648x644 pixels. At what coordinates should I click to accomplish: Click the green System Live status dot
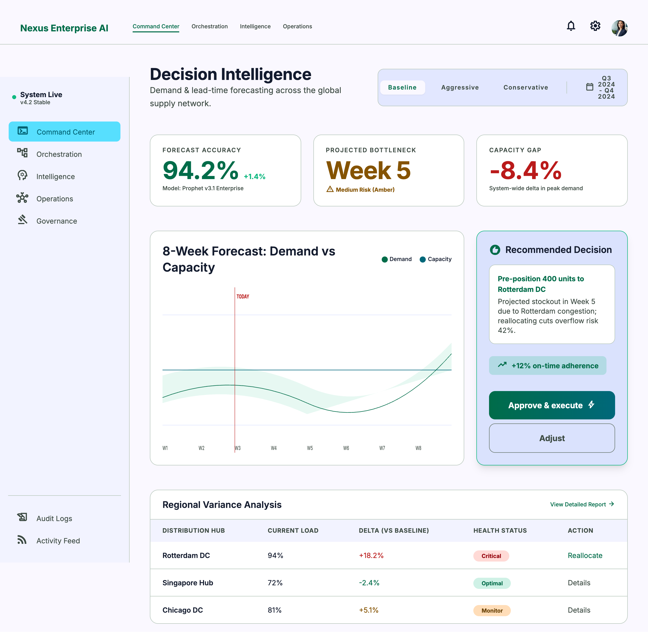pyautogui.click(x=14, y=97)
